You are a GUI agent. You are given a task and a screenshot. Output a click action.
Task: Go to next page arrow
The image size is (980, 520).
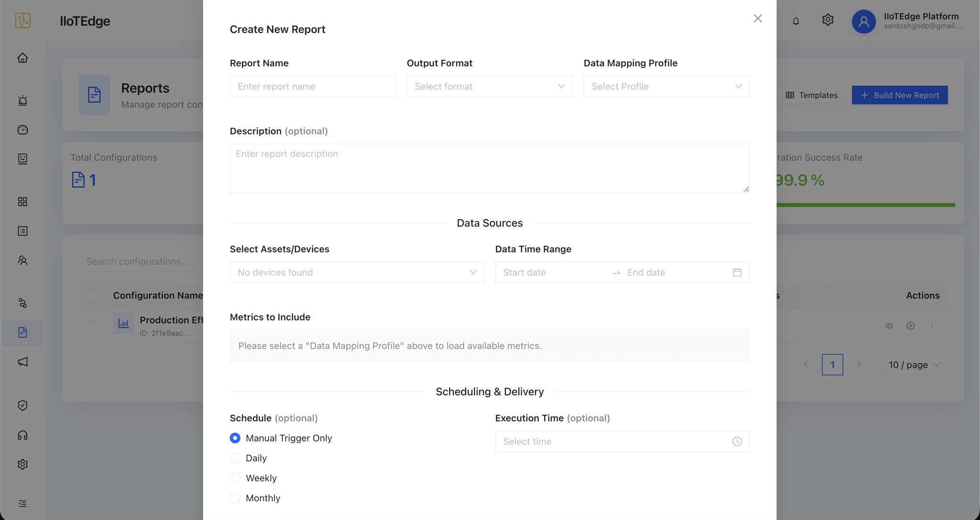859,365
